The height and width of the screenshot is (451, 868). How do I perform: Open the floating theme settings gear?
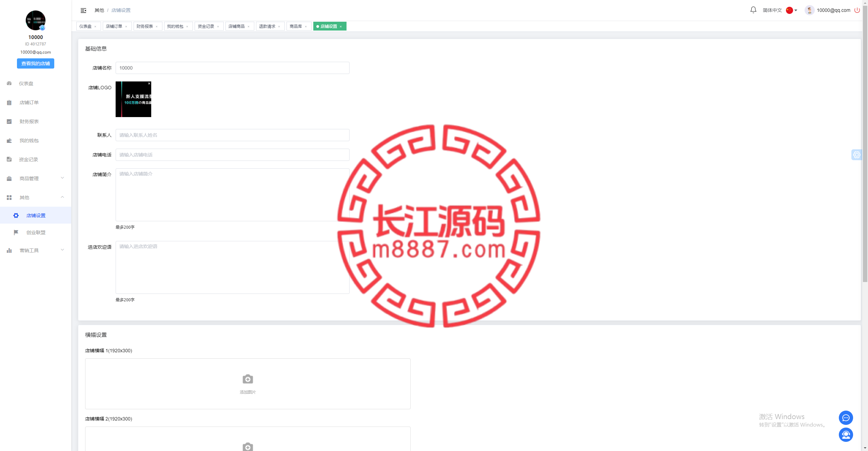coord(857,155)
